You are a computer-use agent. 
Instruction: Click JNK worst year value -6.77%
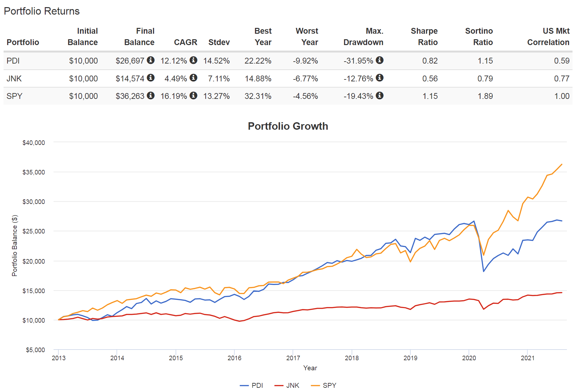click(306, 79)
